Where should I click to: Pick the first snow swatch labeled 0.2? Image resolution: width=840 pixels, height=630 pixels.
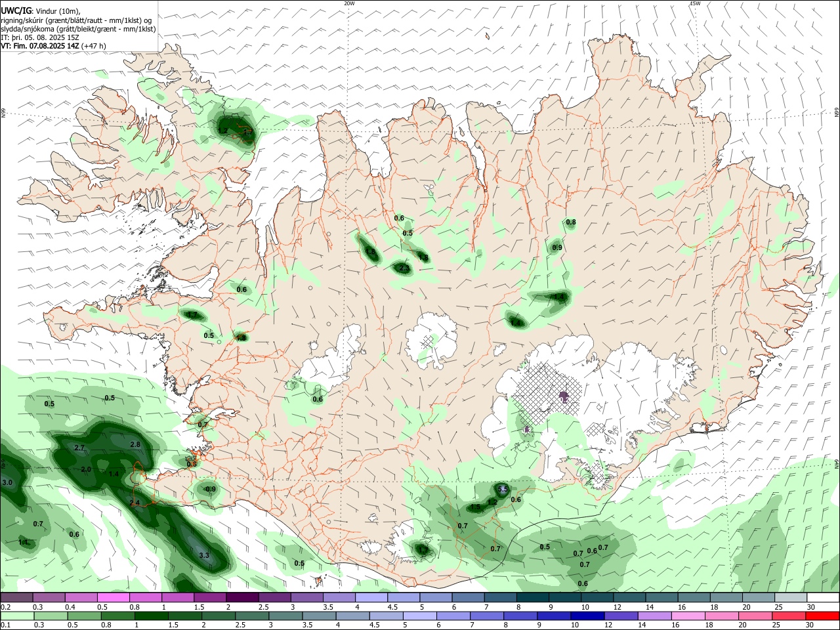pyautogui.click(x=16, y=597)
